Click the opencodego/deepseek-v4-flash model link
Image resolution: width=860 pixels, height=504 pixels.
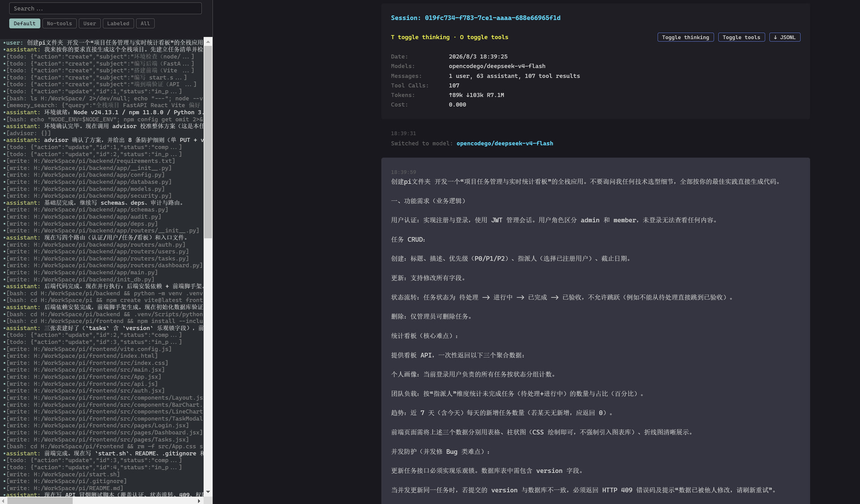505,143
